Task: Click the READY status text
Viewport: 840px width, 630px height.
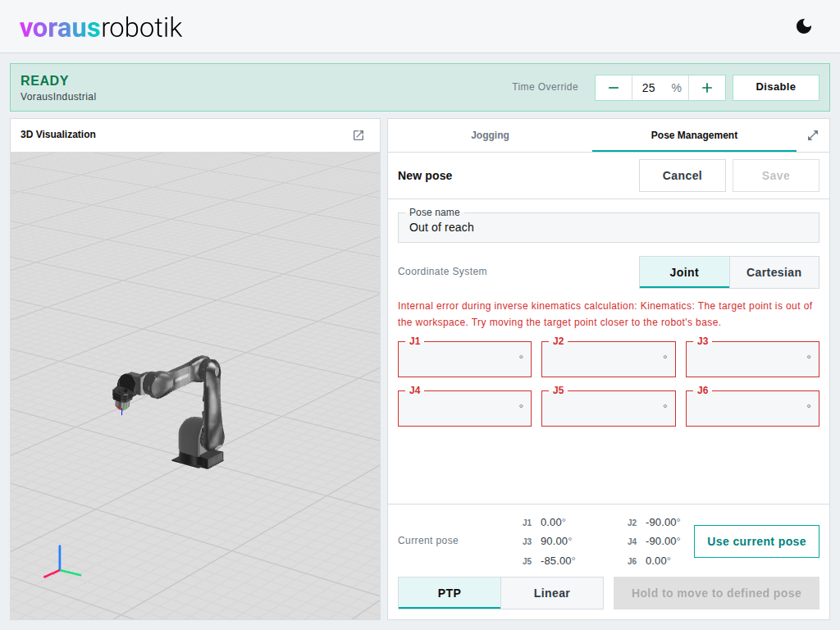Action: coord(44,80)
